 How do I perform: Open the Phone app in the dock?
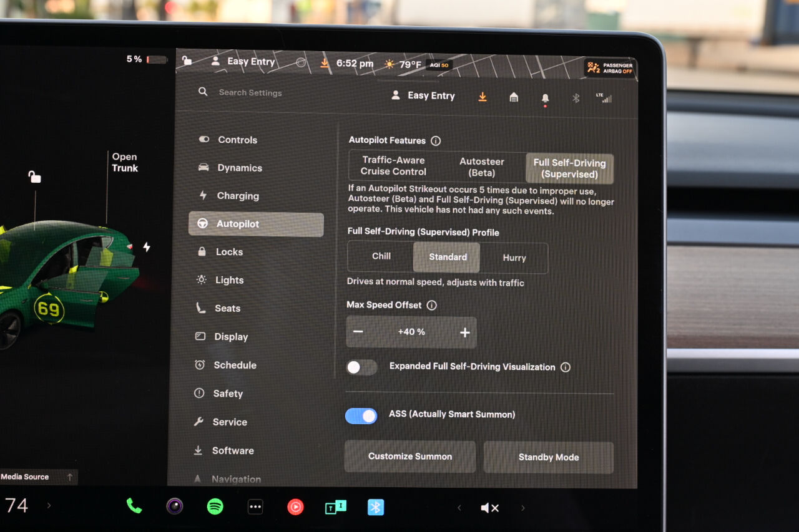point(134,506)
